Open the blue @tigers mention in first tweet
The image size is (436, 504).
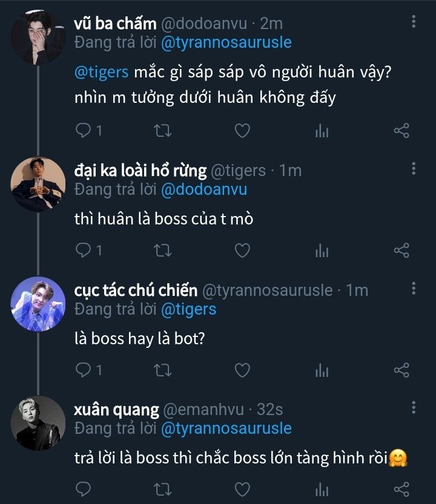click(101, 72)
